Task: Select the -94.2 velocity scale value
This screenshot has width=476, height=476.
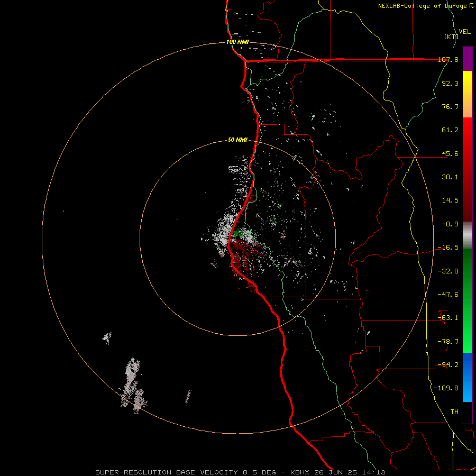Action: click(448, 365)
